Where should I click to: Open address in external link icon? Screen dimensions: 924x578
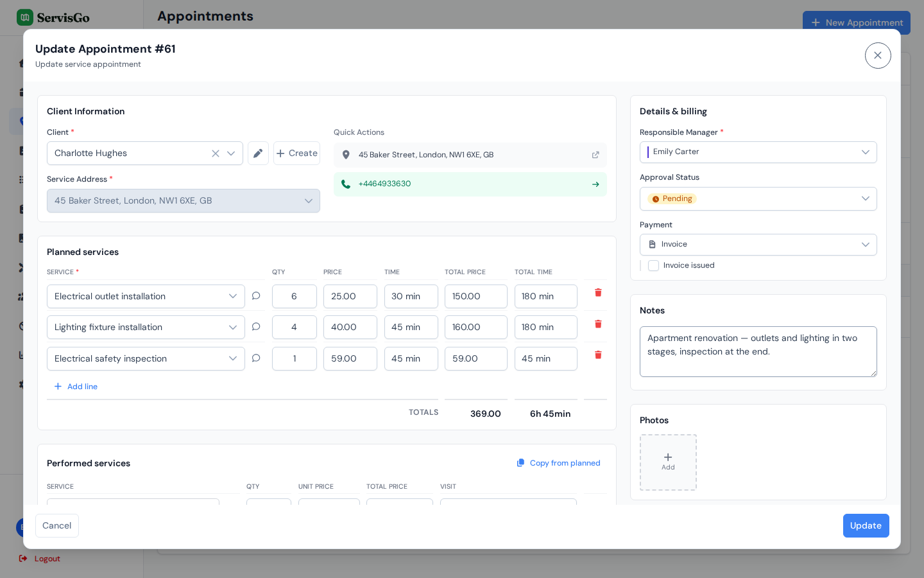pyautogui.click(x=595, y=155)
